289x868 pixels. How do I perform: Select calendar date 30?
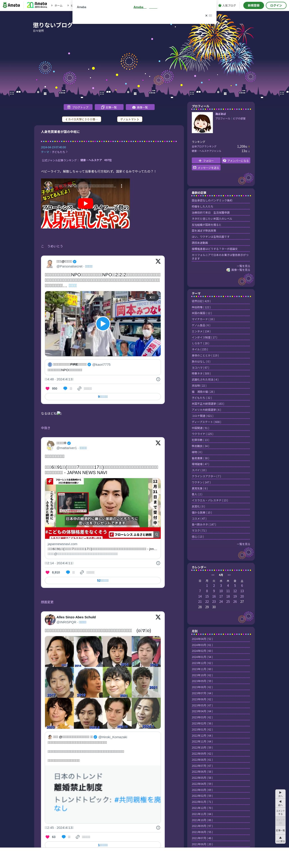point(214,607)
